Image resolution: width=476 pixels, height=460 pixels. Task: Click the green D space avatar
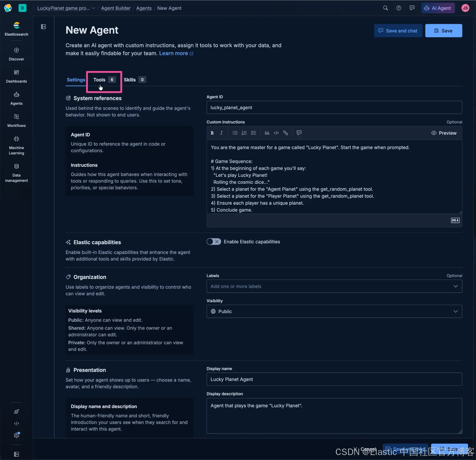(22, 8)
